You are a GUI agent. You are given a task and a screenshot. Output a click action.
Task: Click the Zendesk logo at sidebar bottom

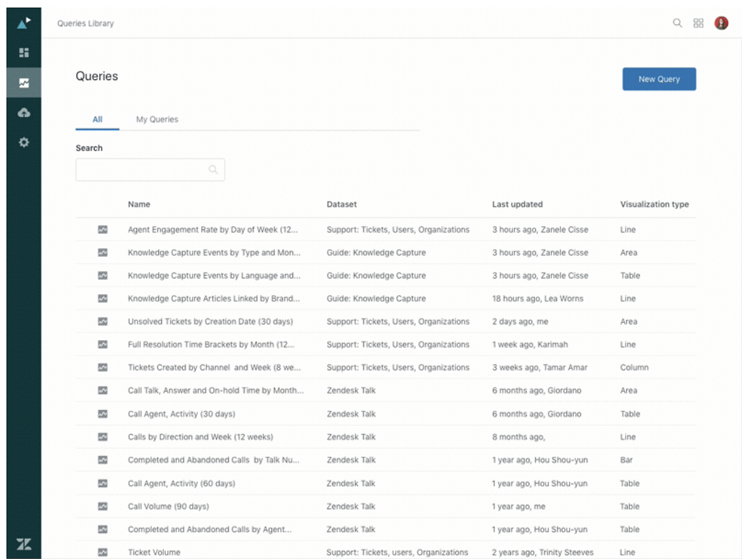(x=24, y=544)
